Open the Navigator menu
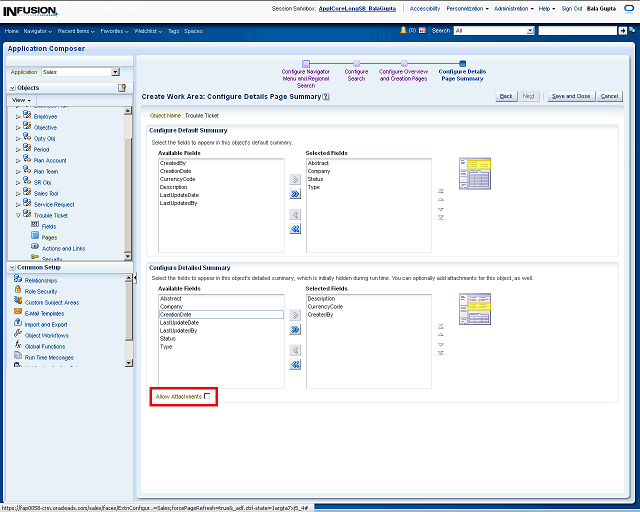Screen dimensions: 640x512 (40, 31)
